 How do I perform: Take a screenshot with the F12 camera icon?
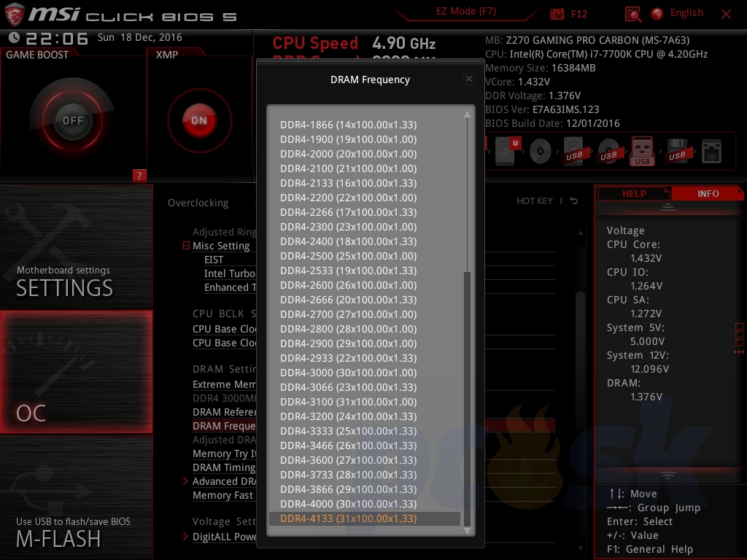point(557,14)
